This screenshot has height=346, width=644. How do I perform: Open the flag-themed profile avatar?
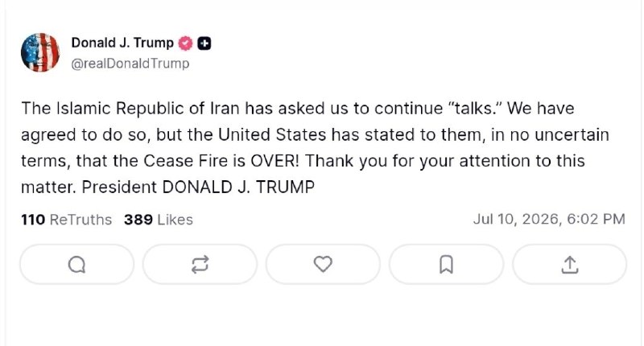pos(40,52)
